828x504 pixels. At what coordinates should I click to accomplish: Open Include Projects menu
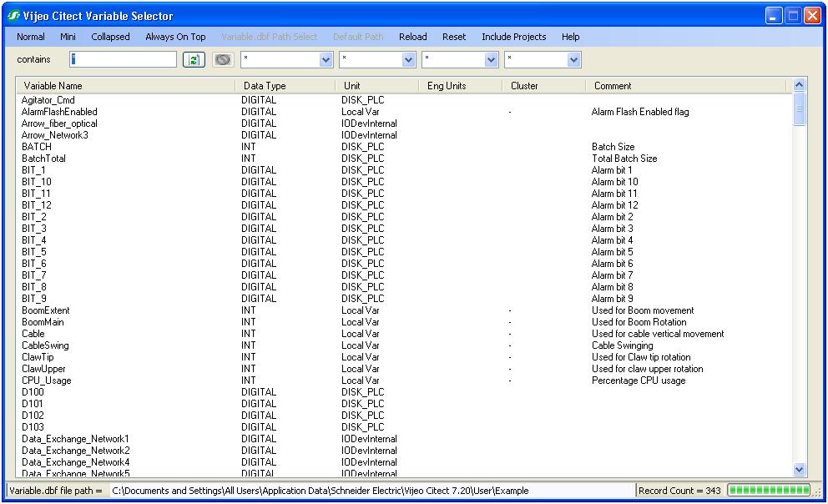[514, 37]
